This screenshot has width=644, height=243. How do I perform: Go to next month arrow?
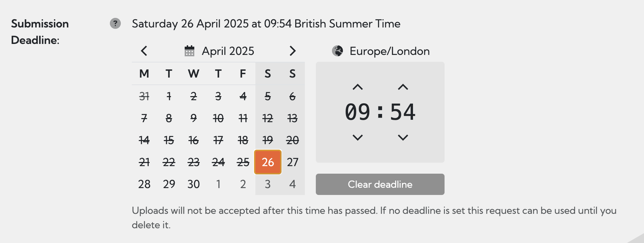point(292,51)
